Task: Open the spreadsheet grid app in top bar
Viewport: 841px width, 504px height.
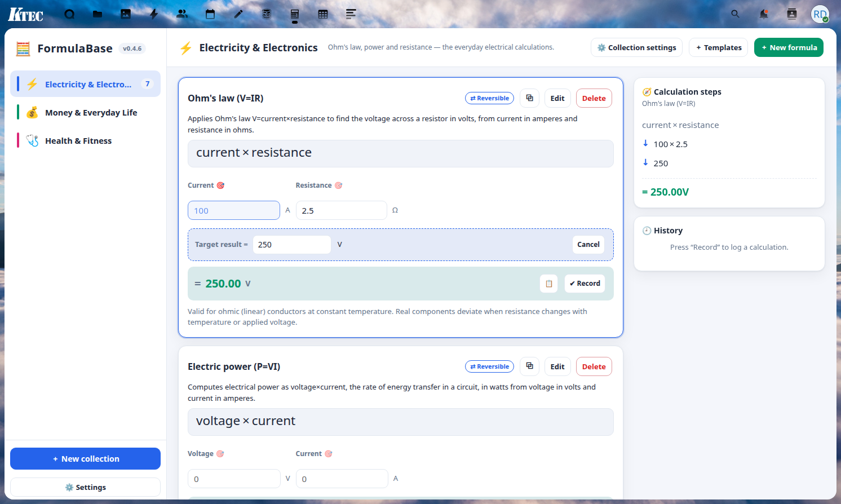Action: (323, 14)
